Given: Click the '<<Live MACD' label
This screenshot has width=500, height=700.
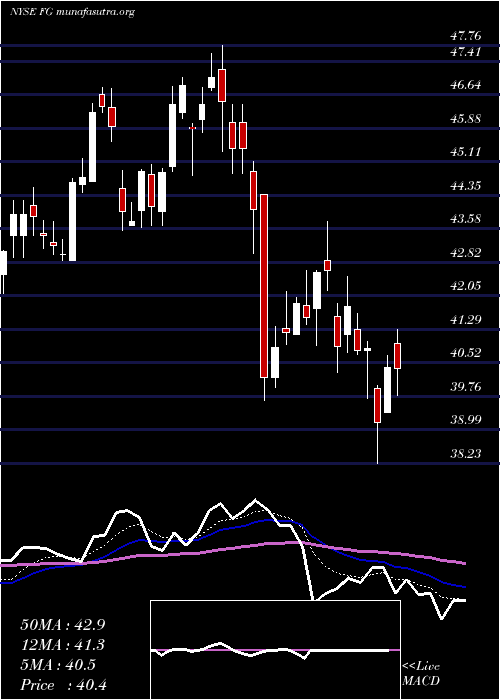Looking at the screenshot, I should point(421,673).
